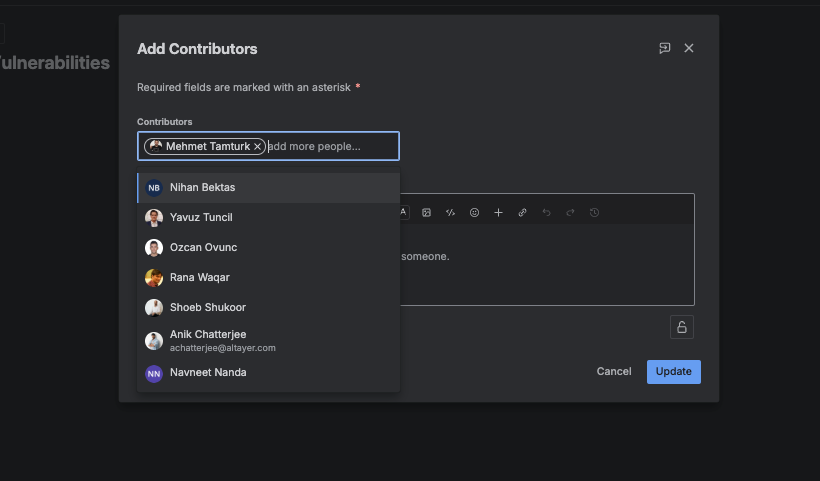Screen dimensions: 820x481
Task: Click Navneet Nanda NN avatar
Action: coord(154,374)
